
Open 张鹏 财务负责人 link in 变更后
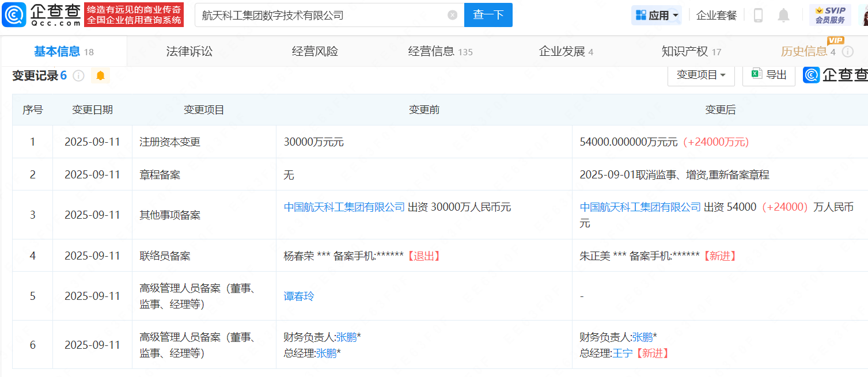point(642,337)
